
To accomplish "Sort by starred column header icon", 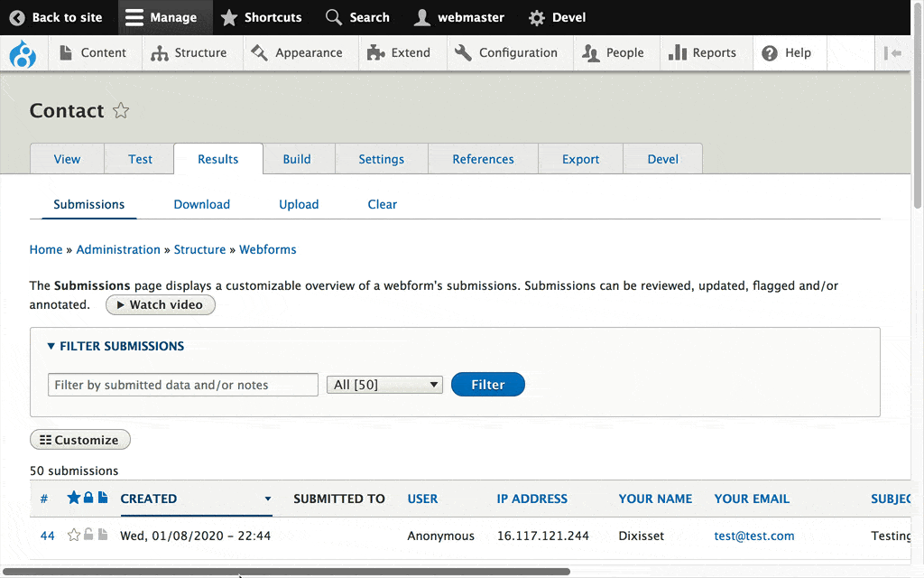I will [74, 498].
